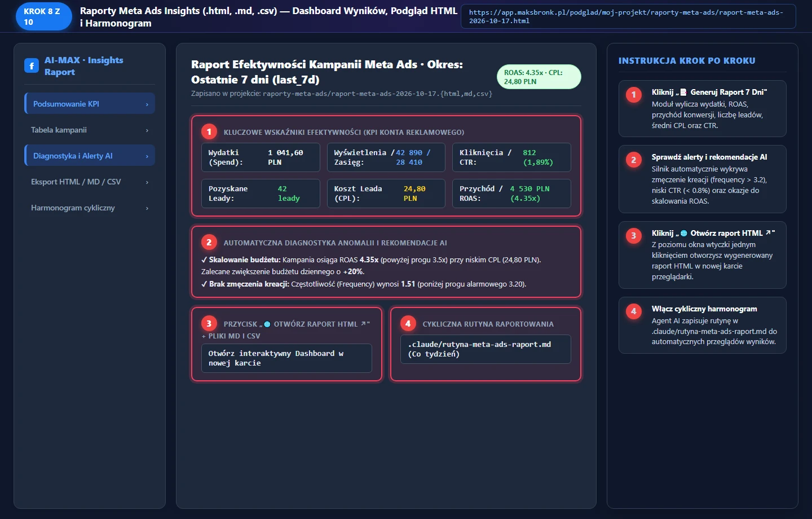Select the Wyświetlenia / Zasięg KPI card
The image size is (812, 519).
pyautogui.click(x=386, y=157)
